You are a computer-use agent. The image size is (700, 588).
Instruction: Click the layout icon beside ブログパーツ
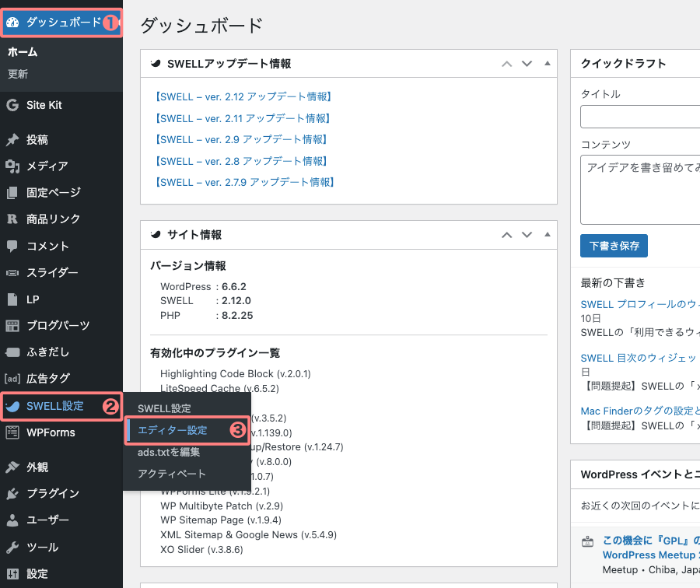pyautogui.click(x=12, y=325)
